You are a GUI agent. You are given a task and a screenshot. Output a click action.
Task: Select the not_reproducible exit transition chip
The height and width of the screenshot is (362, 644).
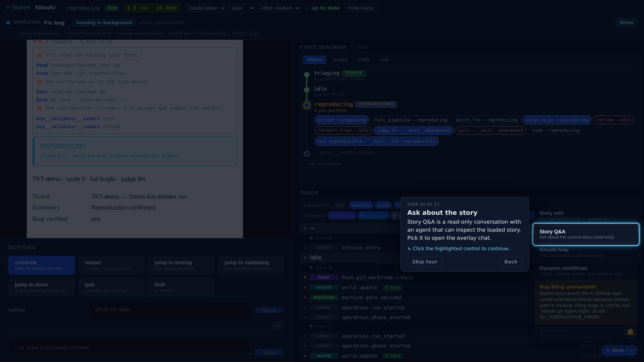[376, 141]
